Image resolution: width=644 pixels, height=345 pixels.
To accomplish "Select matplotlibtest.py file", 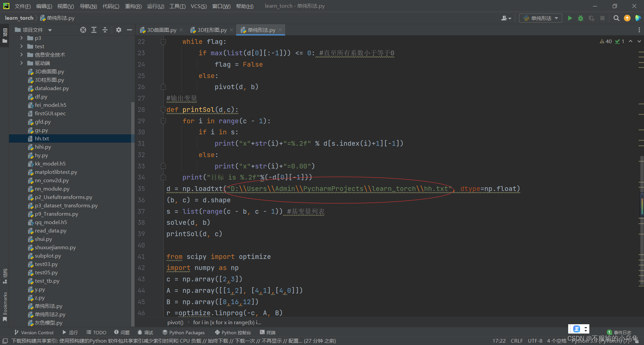I will 56,172.
